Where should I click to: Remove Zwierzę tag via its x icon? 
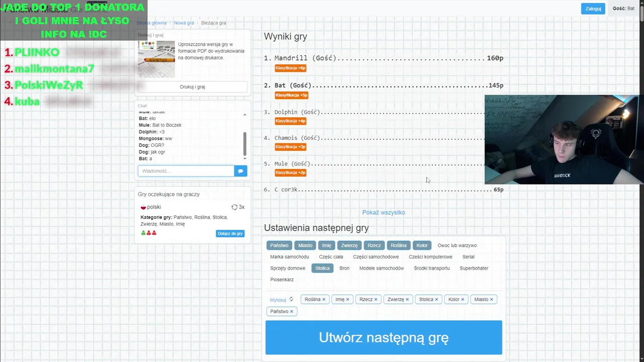[x=407, y=299]
